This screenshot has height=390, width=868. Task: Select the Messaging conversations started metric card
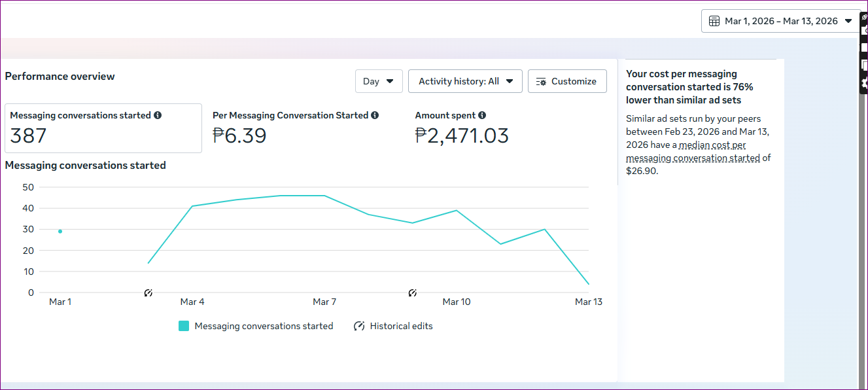[x=103, y=128]
